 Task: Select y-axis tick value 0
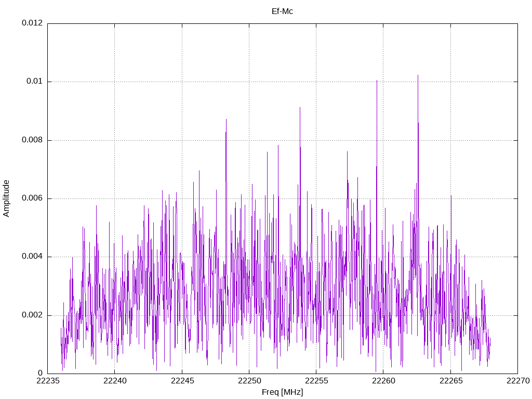pos(41,374)
